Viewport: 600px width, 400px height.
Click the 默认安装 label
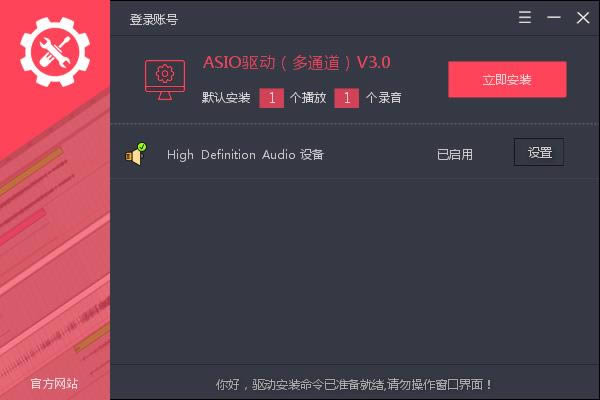coord(226,98)
